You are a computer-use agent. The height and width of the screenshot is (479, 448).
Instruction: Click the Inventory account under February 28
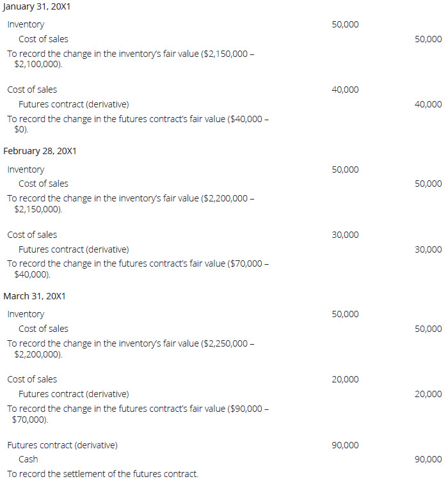coord(26,169)
